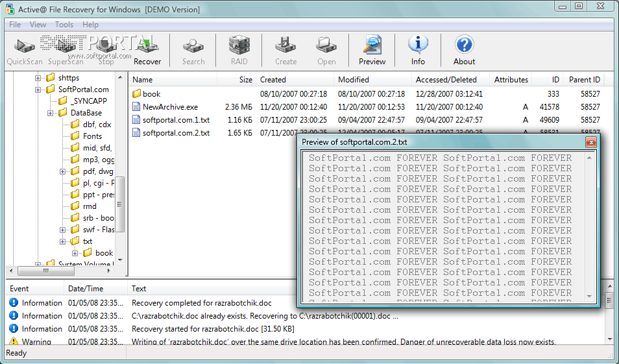Click the book folder icon in file list
Image resolution: width=619 pixels, height=364 pixels.
click(137, 93)
